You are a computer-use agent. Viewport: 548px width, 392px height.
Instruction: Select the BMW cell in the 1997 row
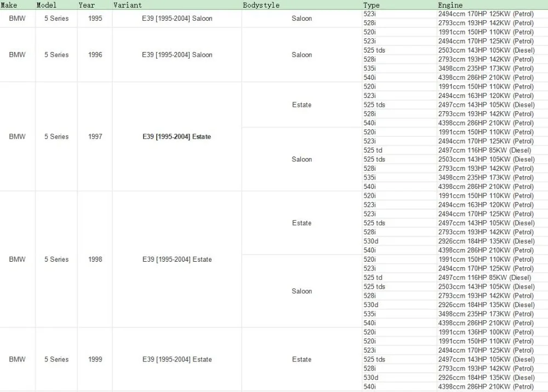point(17,136)
